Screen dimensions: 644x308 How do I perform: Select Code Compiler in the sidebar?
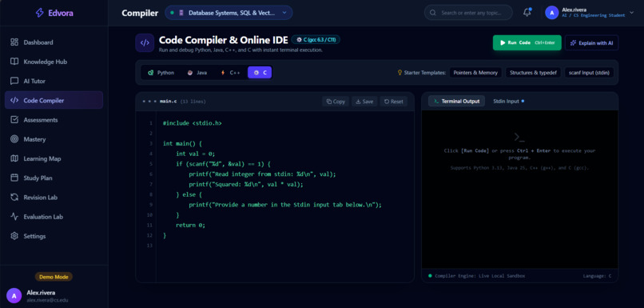point(54,100)
